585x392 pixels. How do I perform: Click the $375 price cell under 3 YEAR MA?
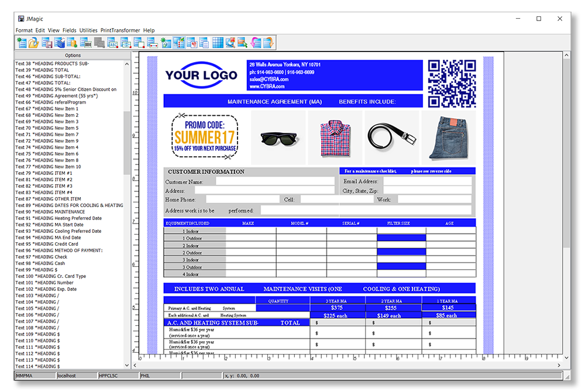[x=337, y=308]
